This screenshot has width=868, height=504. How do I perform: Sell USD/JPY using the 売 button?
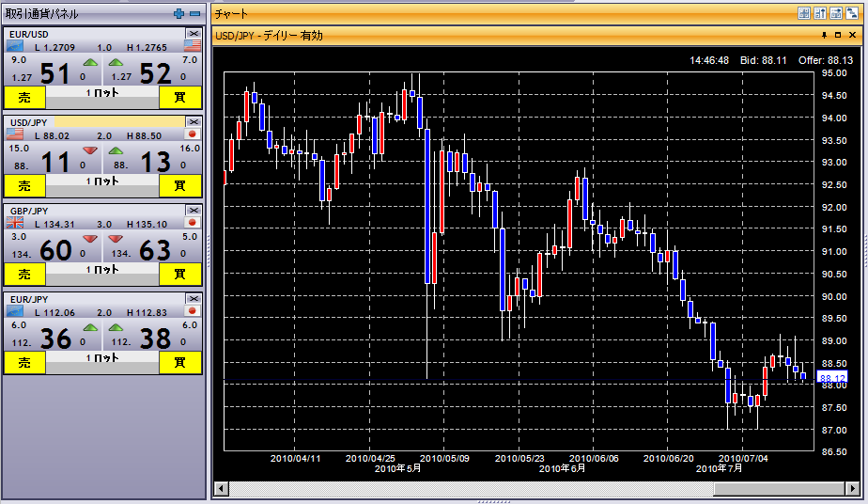[24, 185]
